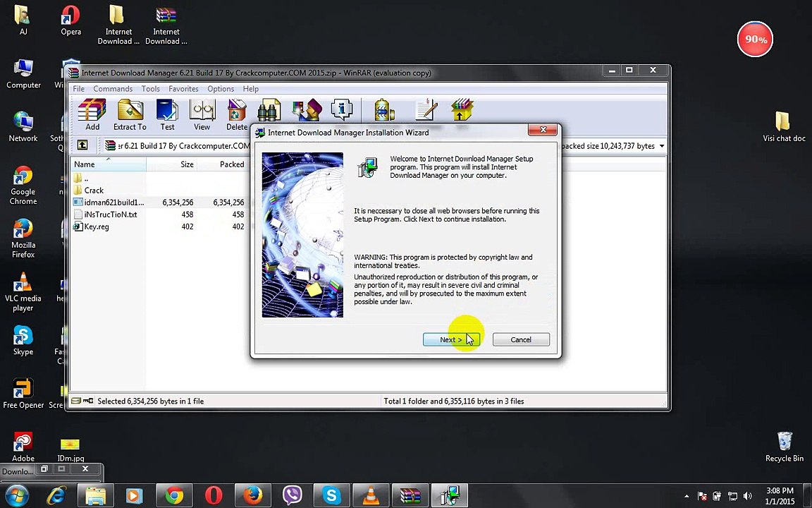Expand the WinRAR address bar dropdown arrow
Image resolution: width=812 pixels, height=508 pixels.
coord(661,146)
